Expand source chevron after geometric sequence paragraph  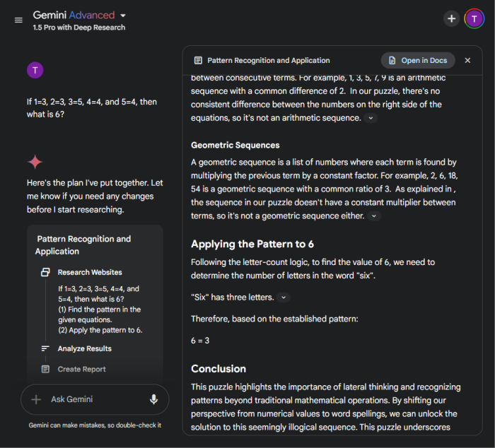pos(374,216)
